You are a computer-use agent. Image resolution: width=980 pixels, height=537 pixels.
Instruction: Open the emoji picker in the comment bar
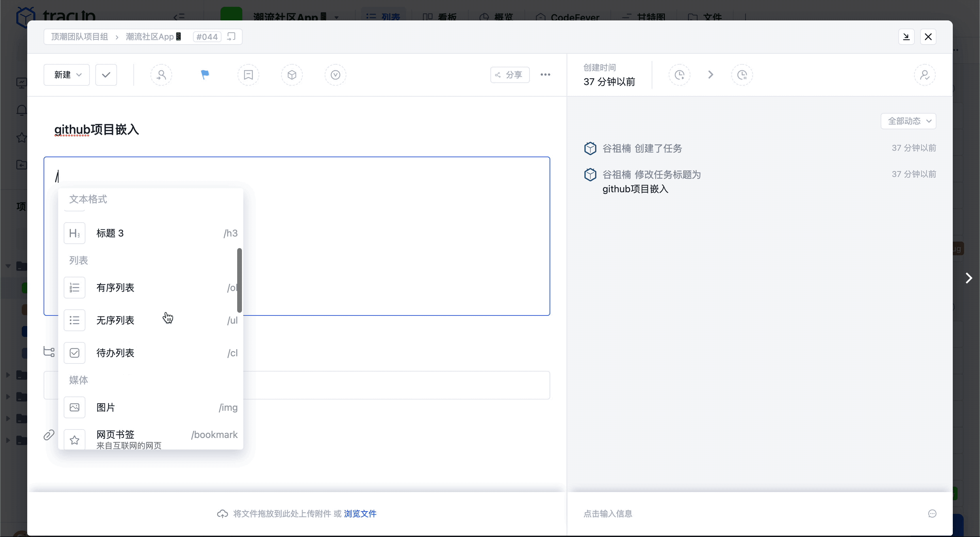[932, 514]
